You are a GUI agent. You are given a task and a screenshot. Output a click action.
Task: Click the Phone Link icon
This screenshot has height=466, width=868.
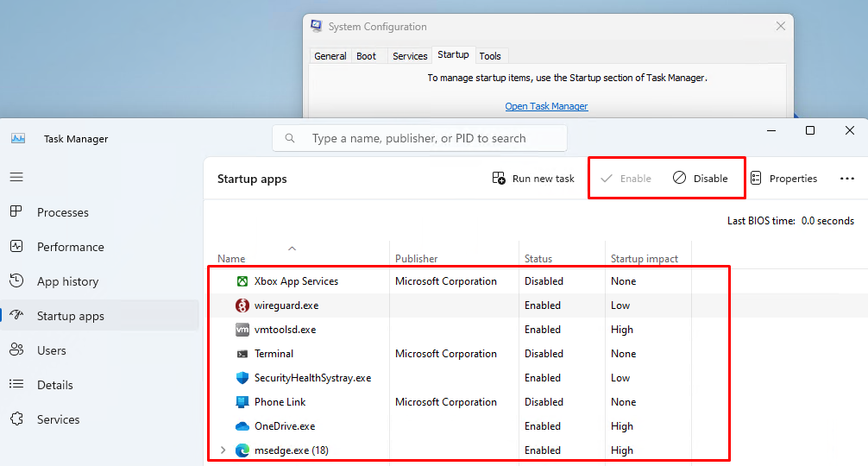(x=242, y=402)
